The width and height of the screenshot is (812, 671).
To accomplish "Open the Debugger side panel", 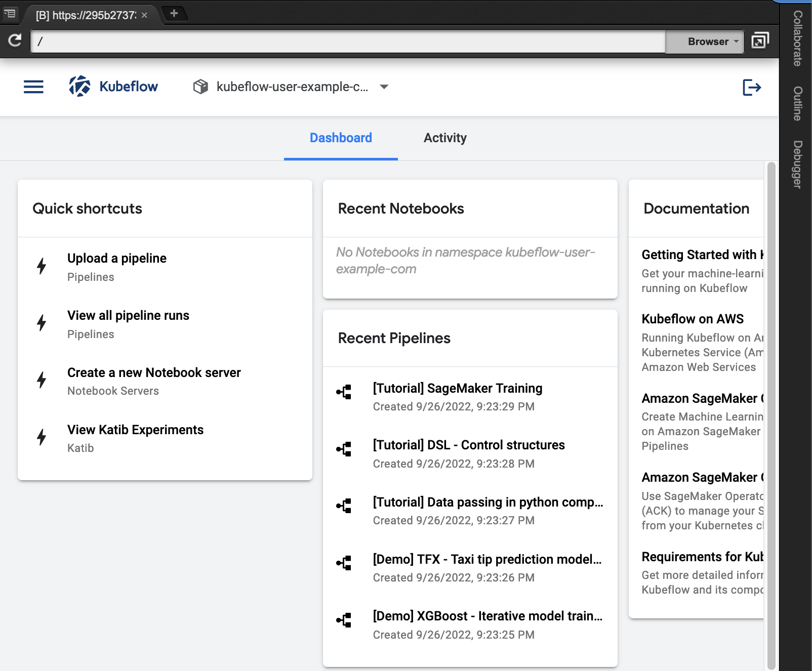I will [x=797, y=164].
